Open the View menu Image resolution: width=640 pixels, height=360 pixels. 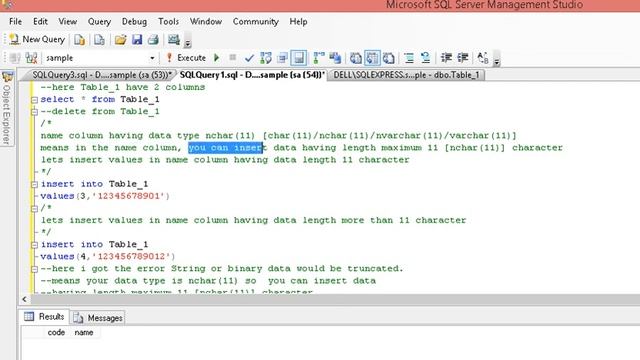67,22
